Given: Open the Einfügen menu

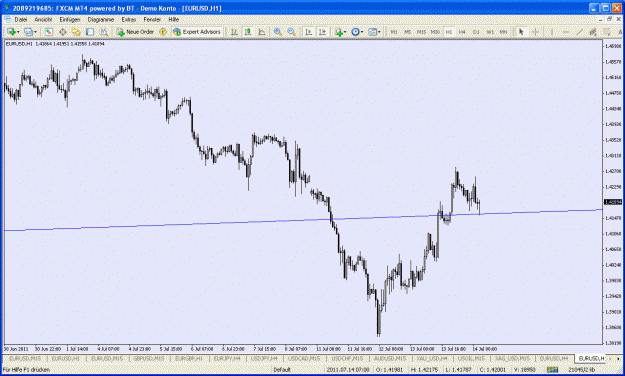Looking at the screenshot, I should click(70, 19).
